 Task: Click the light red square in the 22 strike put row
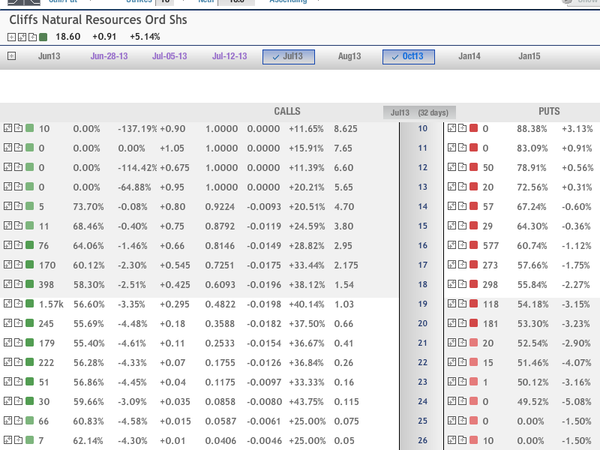pos(473,362)
